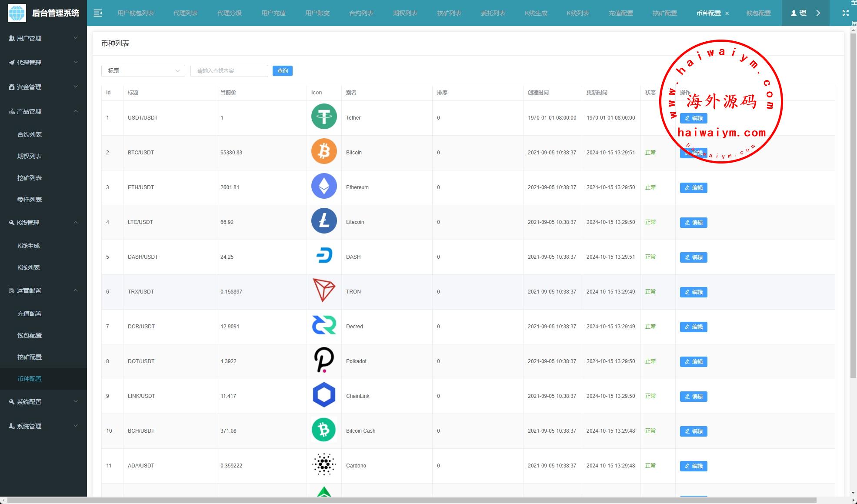The height and width of the screenshot is (504, 857).
Task: Click the globe logo in header
Action: tap(17, 13)
